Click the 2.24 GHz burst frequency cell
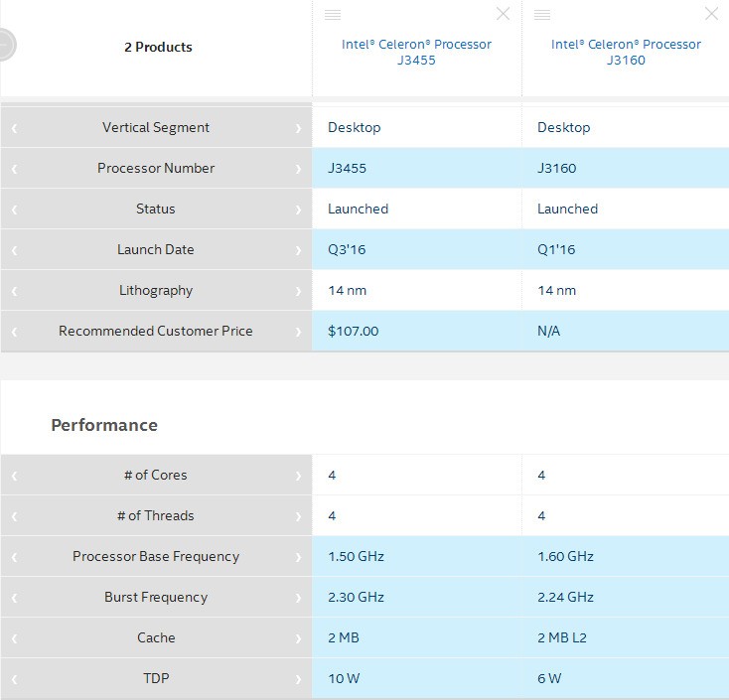Image resolution: width=729 pixels, height=700 pixels. (626, 597)
